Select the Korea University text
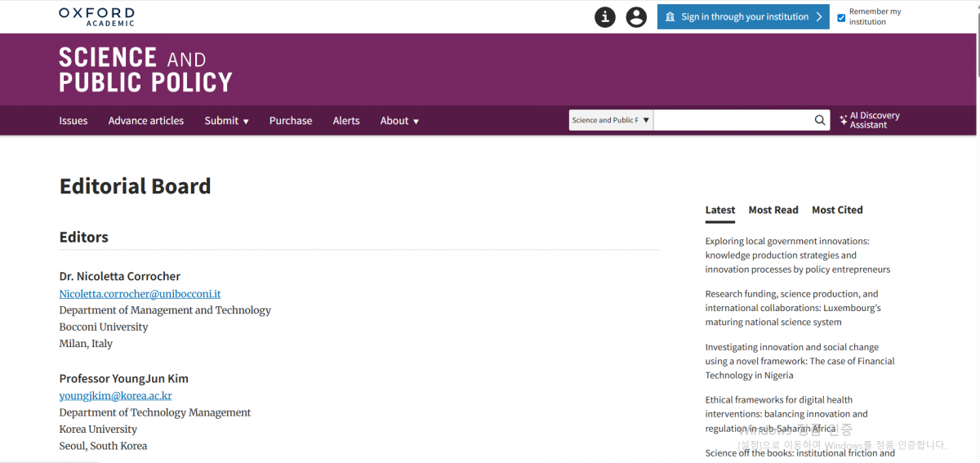The image size is (980, 463). pos(98,430)
